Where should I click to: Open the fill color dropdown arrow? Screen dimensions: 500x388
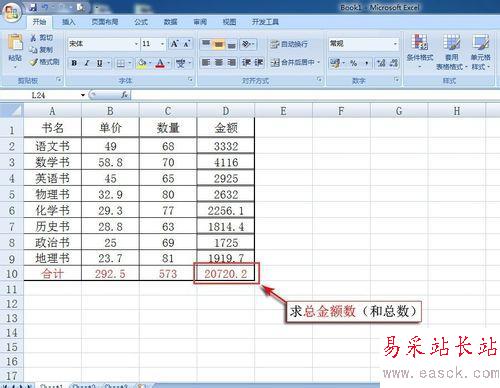click(x=150, y=63)
